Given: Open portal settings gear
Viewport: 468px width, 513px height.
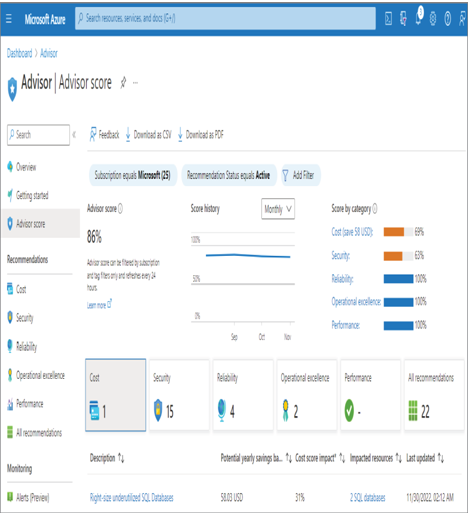Looking at the screenshot, I should pos(433,19).
